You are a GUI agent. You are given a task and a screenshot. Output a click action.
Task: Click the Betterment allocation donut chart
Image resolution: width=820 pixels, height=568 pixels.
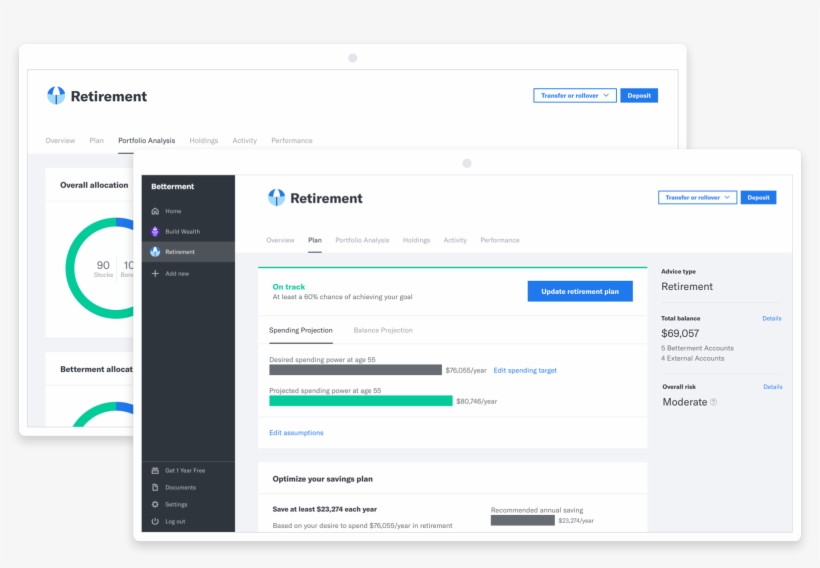point(103,414)
